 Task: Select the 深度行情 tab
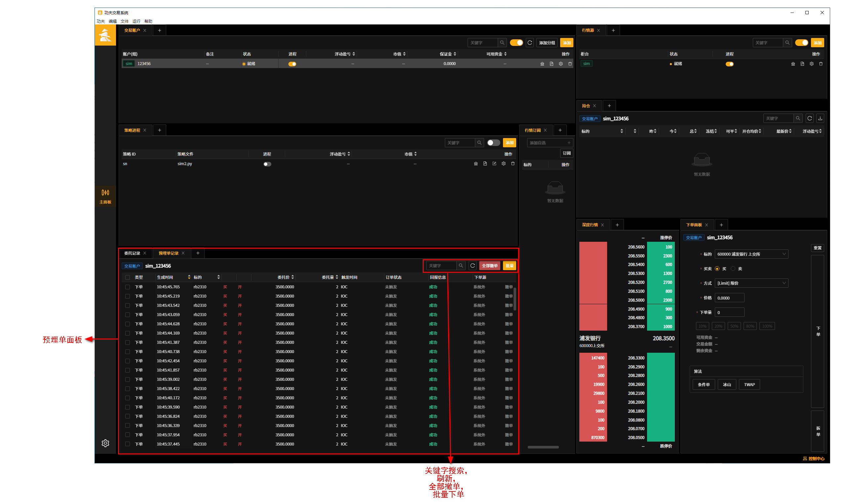click(x=590, y=225)
